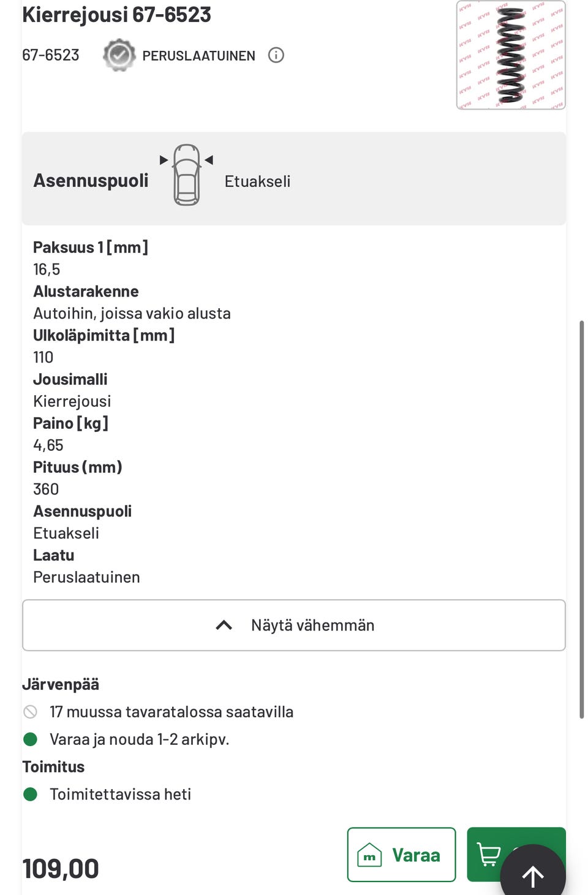Jump to top with arrow-up button
The width and height of the screenshot is (588, 895).
[533, 876]
